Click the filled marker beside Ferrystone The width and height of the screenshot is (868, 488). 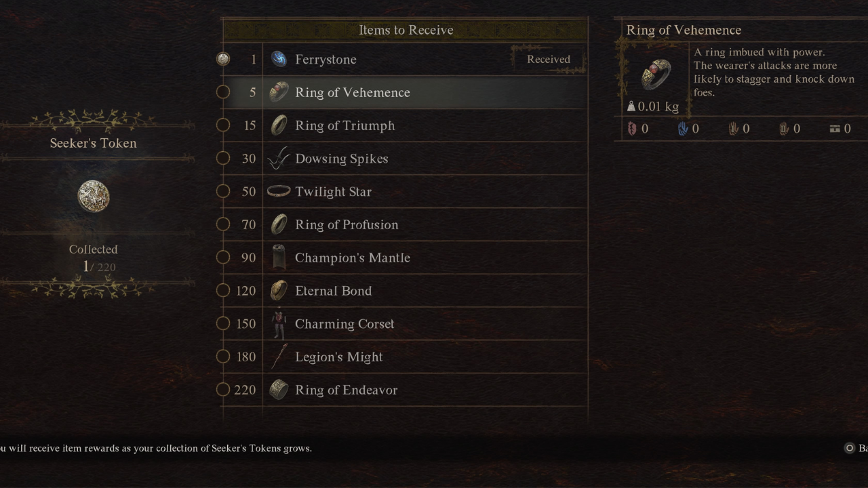pyautogui.click(x=223, y=59)
